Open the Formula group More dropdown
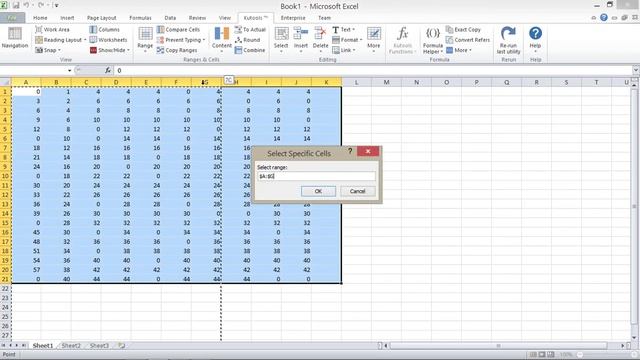Screen dimensions: 640x360 tap(459, 50)
